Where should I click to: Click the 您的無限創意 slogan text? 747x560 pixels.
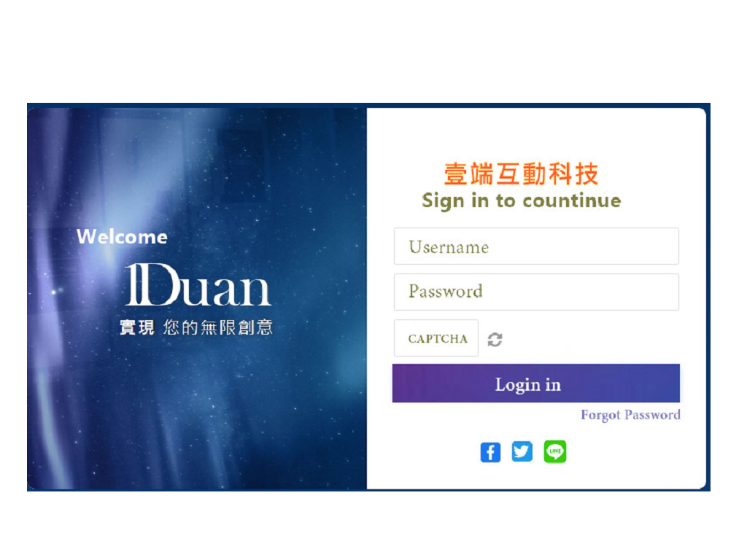click(x=217, y=327)
